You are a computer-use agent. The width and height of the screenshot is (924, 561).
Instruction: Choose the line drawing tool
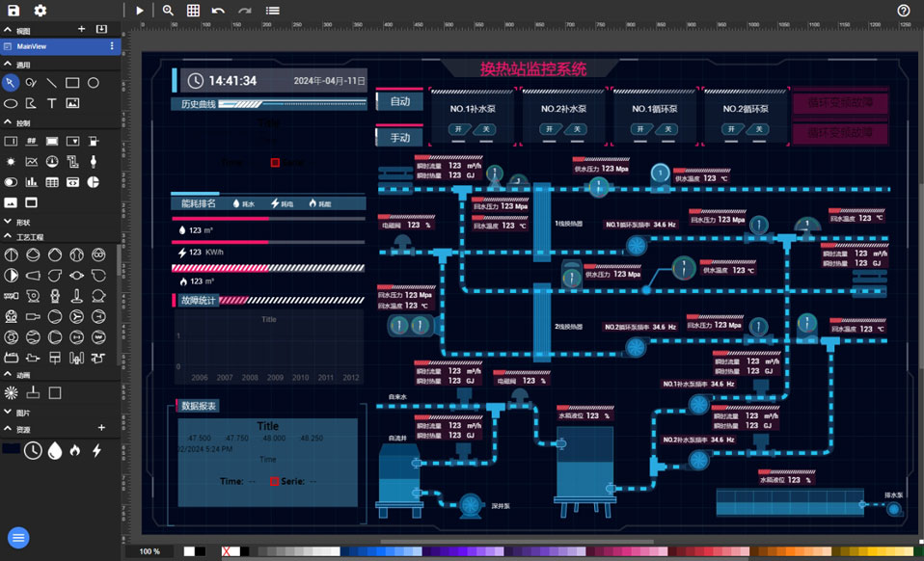[52, 84]
